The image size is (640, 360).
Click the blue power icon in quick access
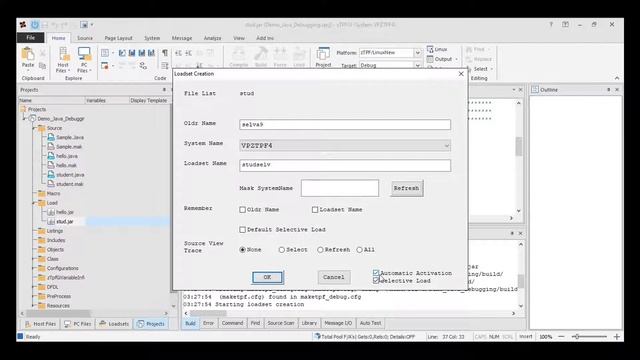(35, 25)
